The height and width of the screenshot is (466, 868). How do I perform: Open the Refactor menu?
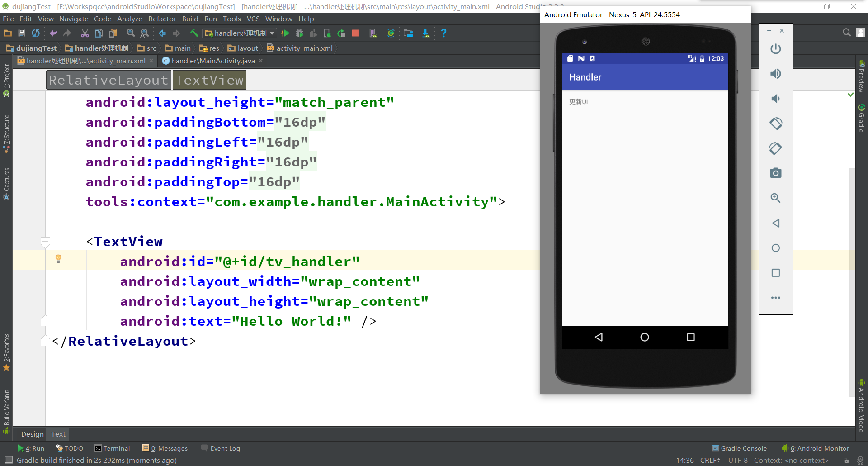[x=162, y=19]
